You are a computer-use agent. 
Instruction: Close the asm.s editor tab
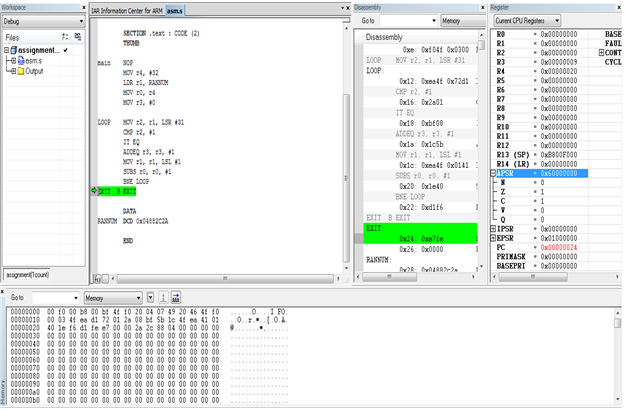348,8
